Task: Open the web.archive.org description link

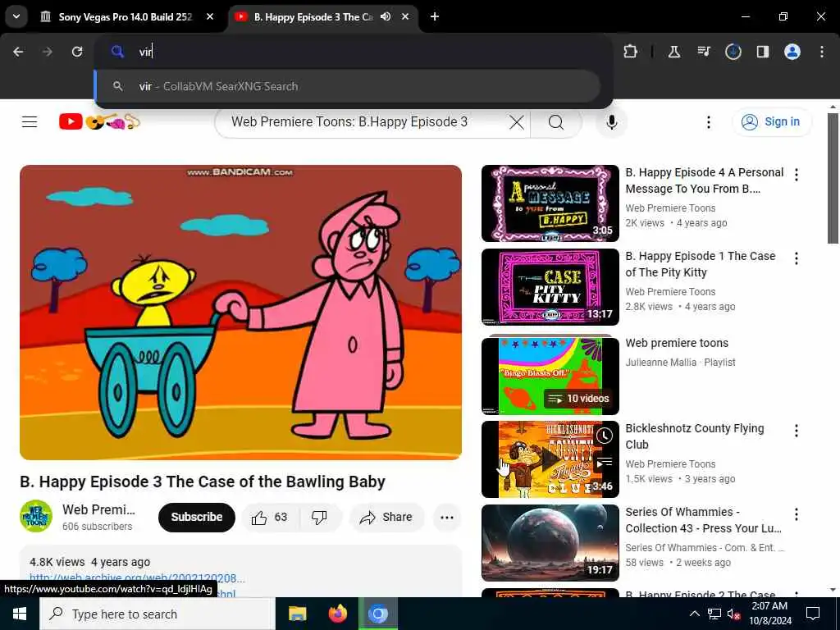Action: [x=137, y=578]
